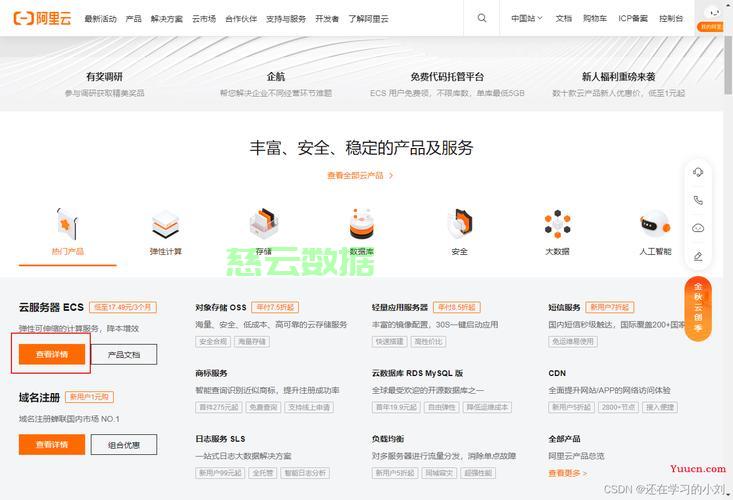Open 短信服务 product link
Image resolution: width=733 pixels, height=500 pixels.
tap(564, 307)
